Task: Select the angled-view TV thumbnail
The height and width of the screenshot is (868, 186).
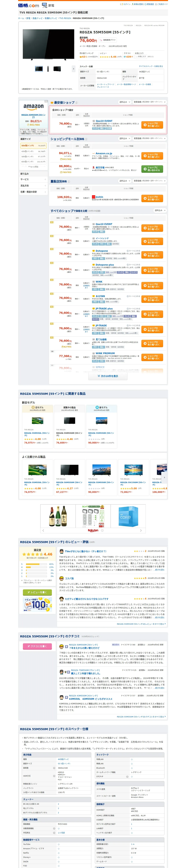Action: 57,69
